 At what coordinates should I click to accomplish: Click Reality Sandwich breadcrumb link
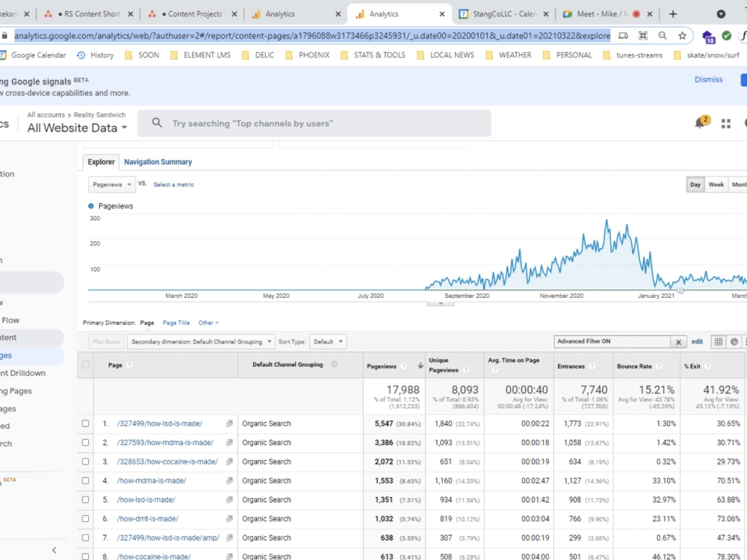[99, 115]
